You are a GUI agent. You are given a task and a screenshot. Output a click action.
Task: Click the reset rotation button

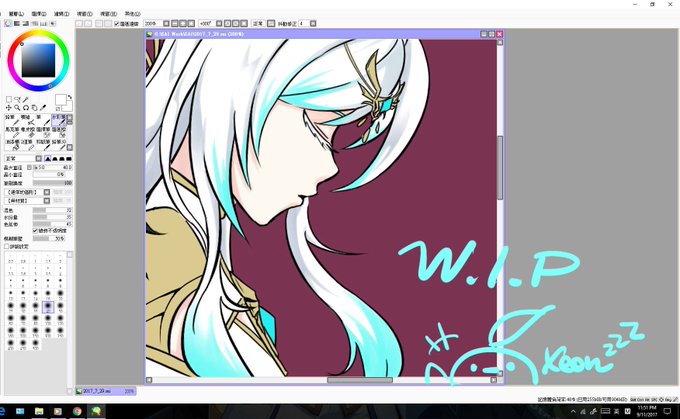[244, 23]
